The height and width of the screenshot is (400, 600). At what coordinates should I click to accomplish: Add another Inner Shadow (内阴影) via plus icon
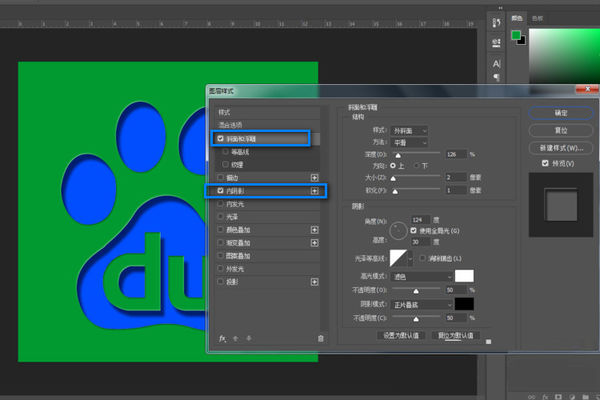[x=315, y=191]
